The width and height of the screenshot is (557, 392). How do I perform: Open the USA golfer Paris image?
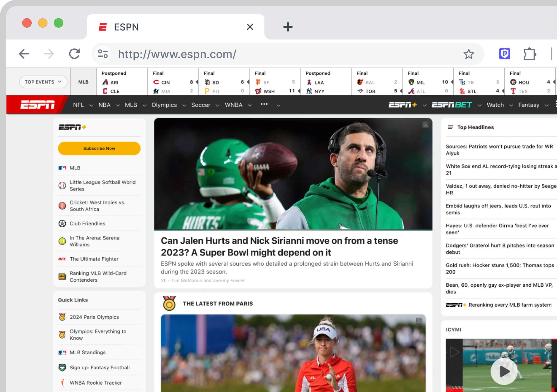[293, 353]
